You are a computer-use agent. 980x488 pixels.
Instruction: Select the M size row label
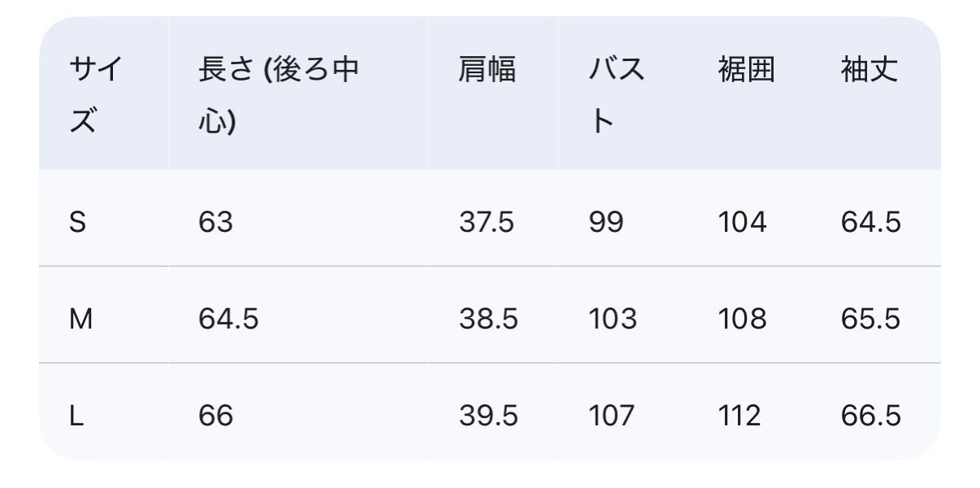[81, 319]
